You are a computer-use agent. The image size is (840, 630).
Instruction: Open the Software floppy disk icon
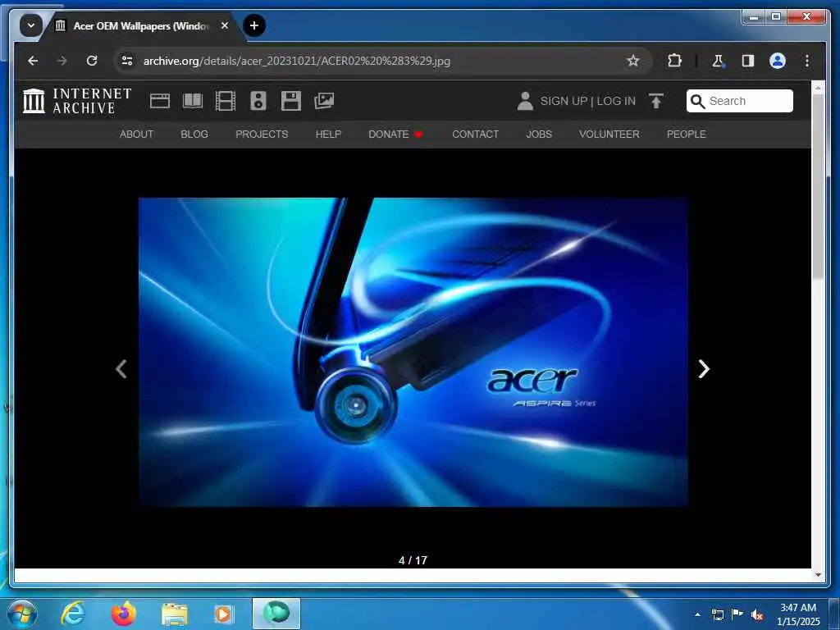(291, 101)
